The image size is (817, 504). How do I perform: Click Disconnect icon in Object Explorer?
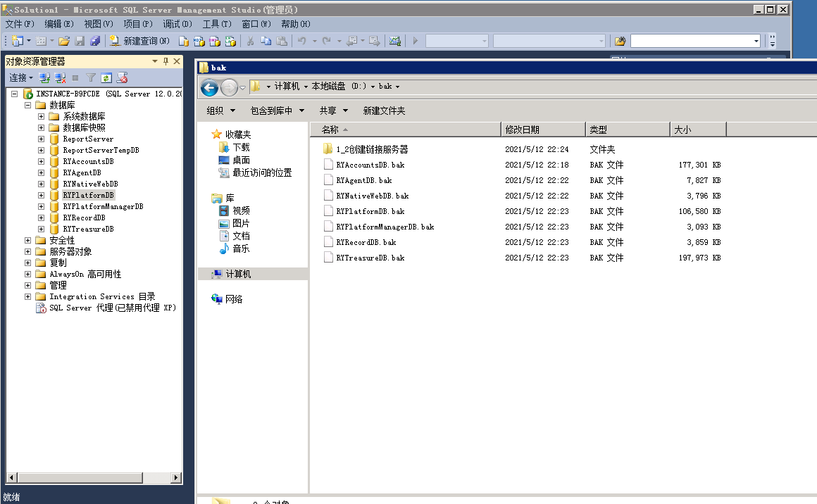point(60,77)
